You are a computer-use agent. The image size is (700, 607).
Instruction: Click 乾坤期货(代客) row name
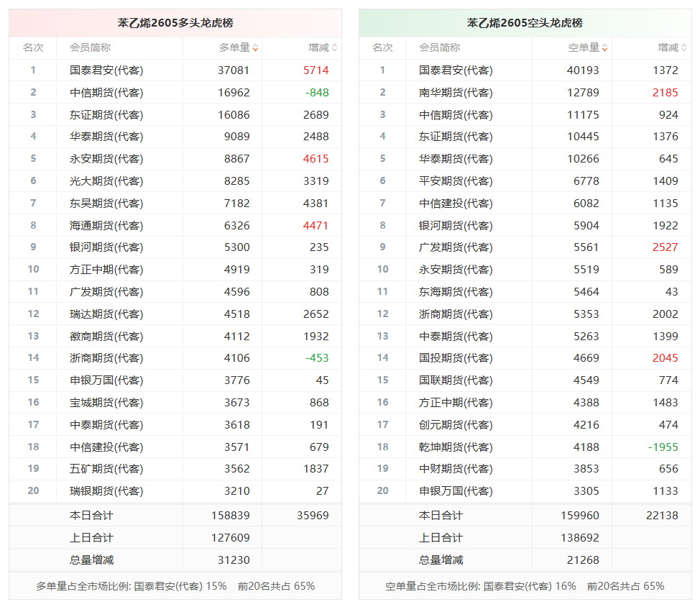[456, 447]
